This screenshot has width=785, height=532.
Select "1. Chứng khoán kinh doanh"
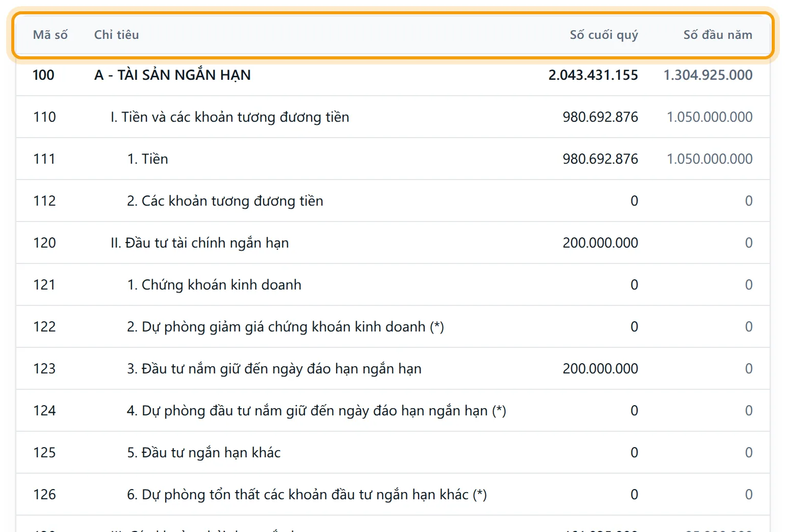pos(214,285)
